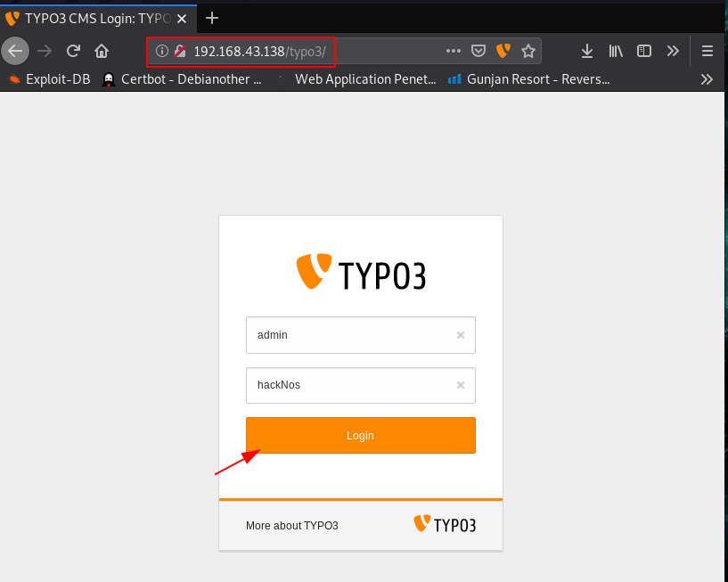728x582 pixels.
Task: Expand the toolbar overflow chevrons
Action: click(x=673, y=51)
